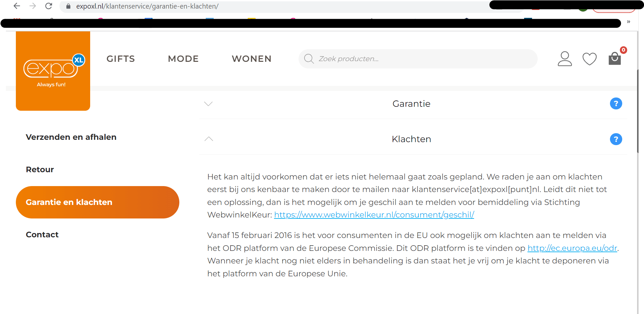Click the Zoek producten search field
The width and height of the screenshot is (644, 314).
423,59
